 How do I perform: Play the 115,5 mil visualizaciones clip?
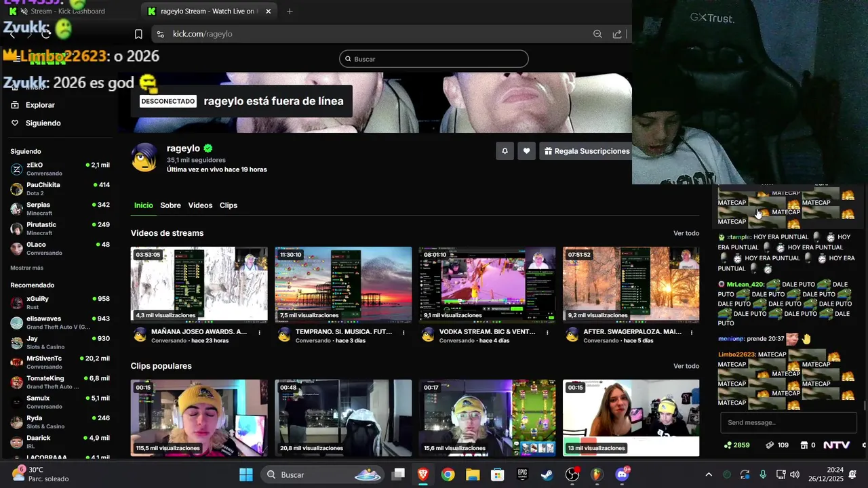point(199,418)
